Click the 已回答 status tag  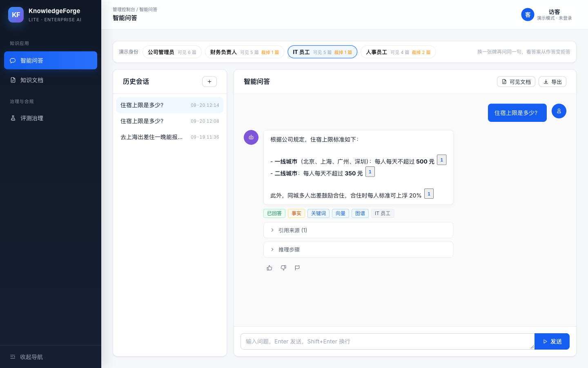tap(274, 213)
